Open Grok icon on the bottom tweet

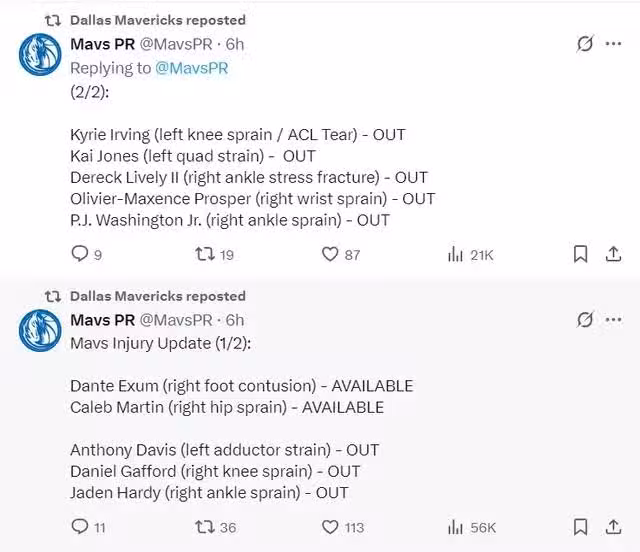click(585, 319)
